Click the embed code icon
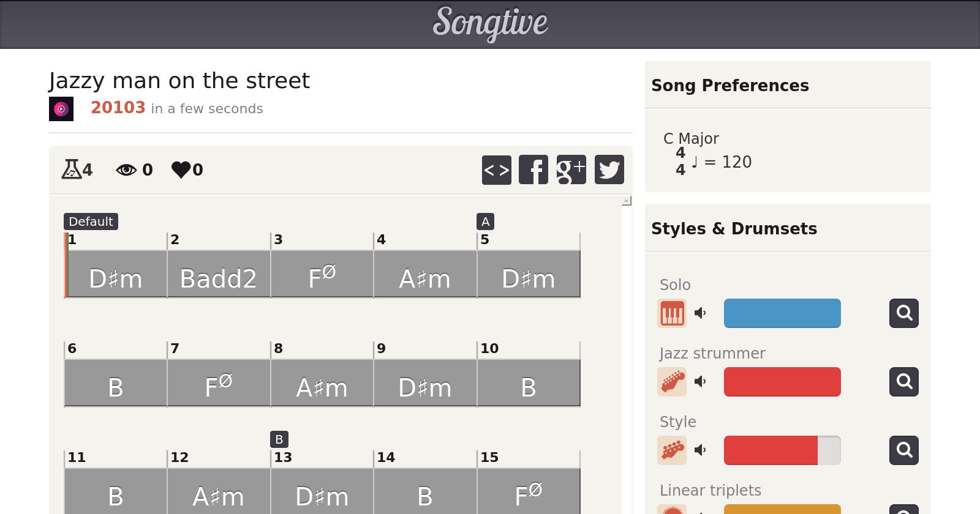The width and height of the screenshot is (980, 514). click(496, 169)
